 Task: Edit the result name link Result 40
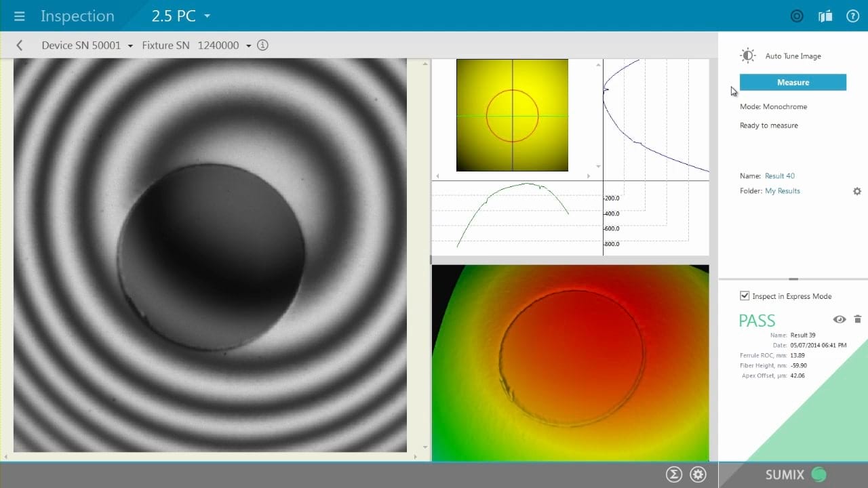780,176
